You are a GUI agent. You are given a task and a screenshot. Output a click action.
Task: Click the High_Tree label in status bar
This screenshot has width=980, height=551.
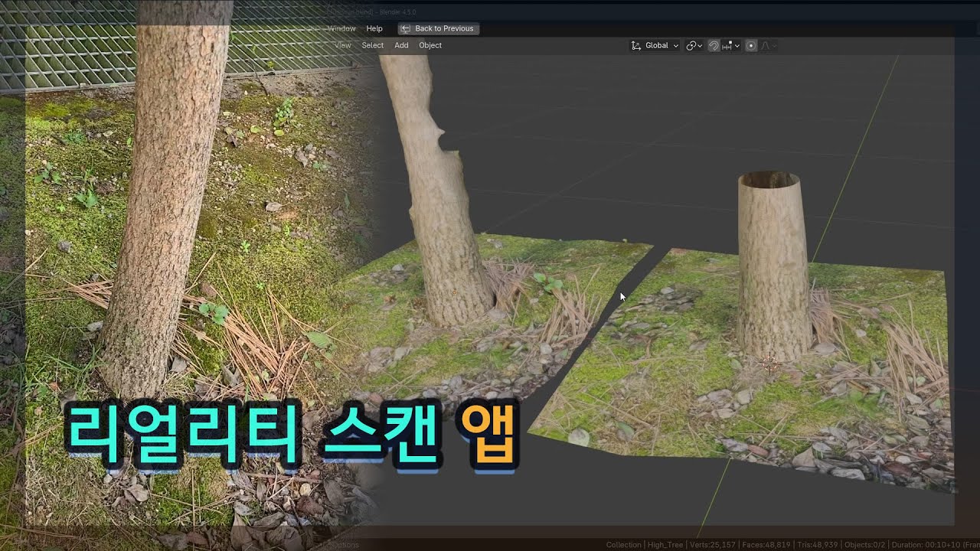coord(666,545)
